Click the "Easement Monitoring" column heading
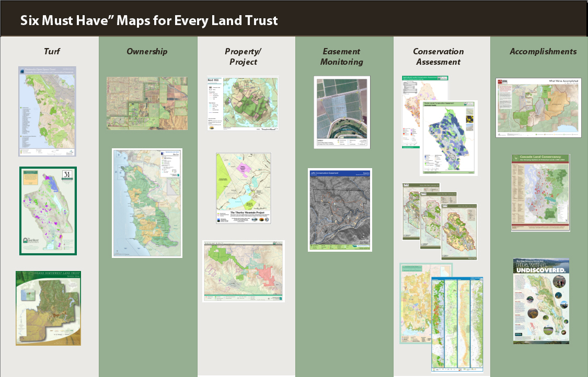This screenshot has width=588, height=377. pyautogui.click(x=342, y=56)
